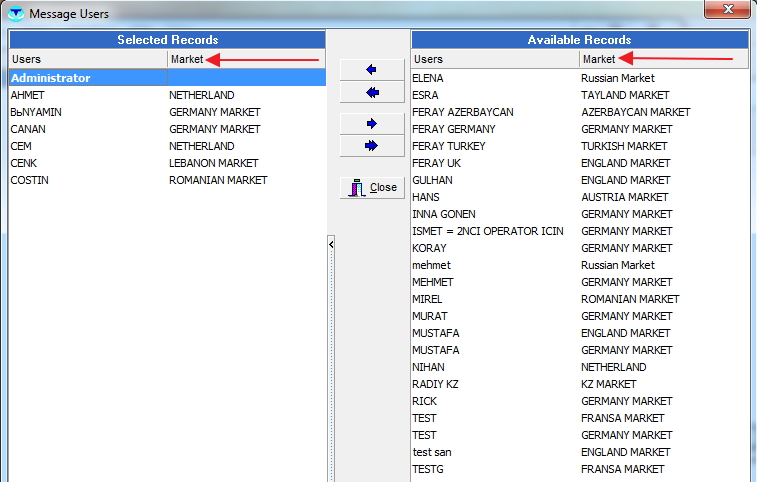Click the single right arrow move button

pyautogui.click(x=372, y=124)
